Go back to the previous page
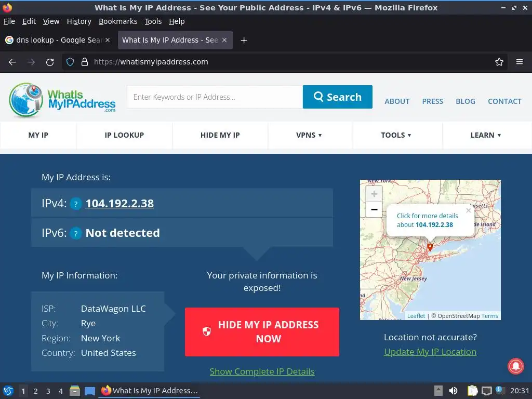532x399 pixels. coord(12,62)
